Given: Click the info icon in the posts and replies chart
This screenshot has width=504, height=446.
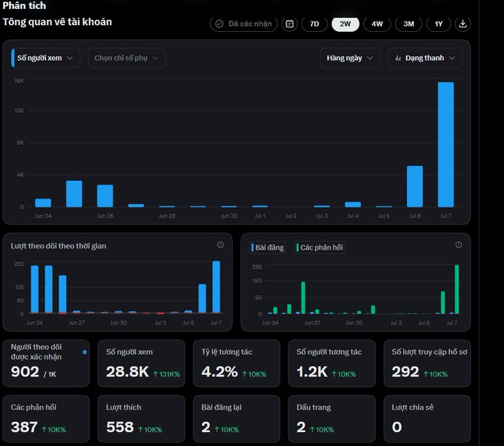Looking at the screenshot, I should (459, 244).
